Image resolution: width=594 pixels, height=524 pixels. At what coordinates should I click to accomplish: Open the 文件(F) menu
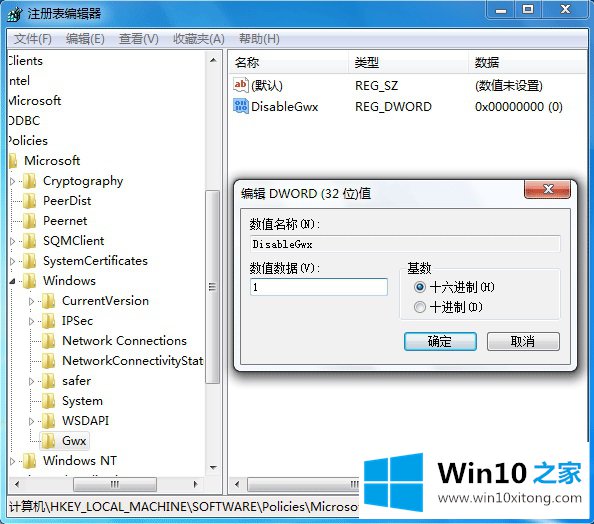[33, 39]
